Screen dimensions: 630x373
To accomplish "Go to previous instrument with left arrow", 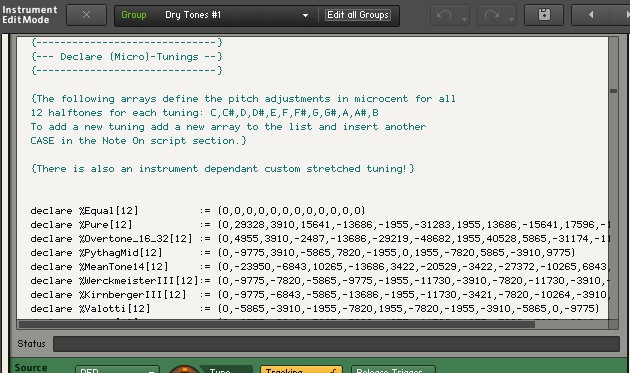I will pyautogui.click(x=590, y=15).
